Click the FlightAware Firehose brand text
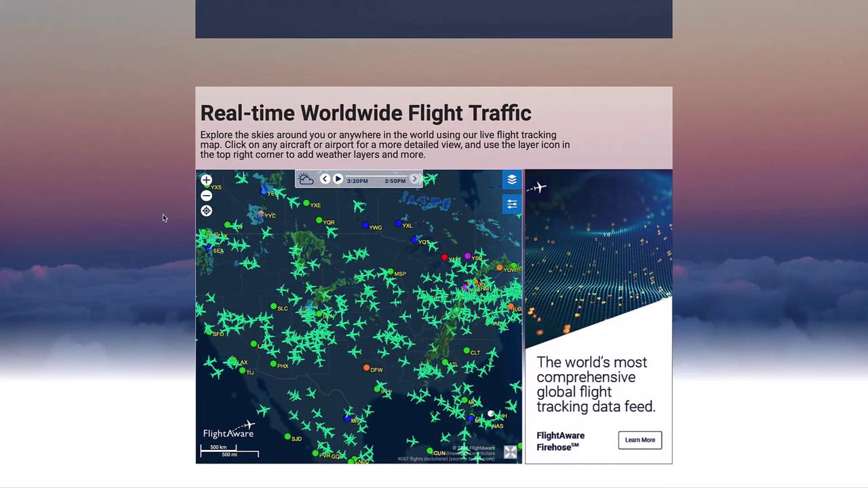 (560, 441)
